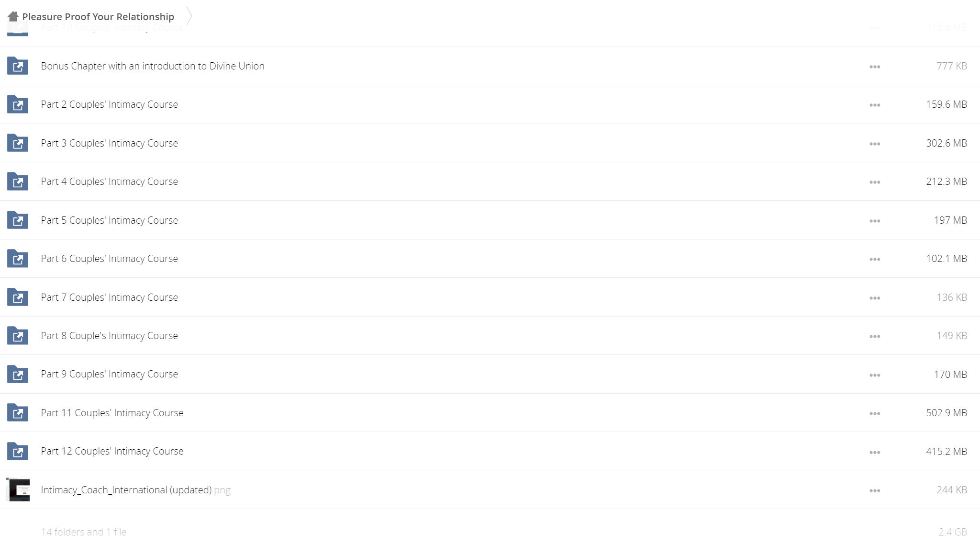Screen dimensions: 980x546
Task: Click Part 11 folder icon
Action: click(x=18, y=413)
